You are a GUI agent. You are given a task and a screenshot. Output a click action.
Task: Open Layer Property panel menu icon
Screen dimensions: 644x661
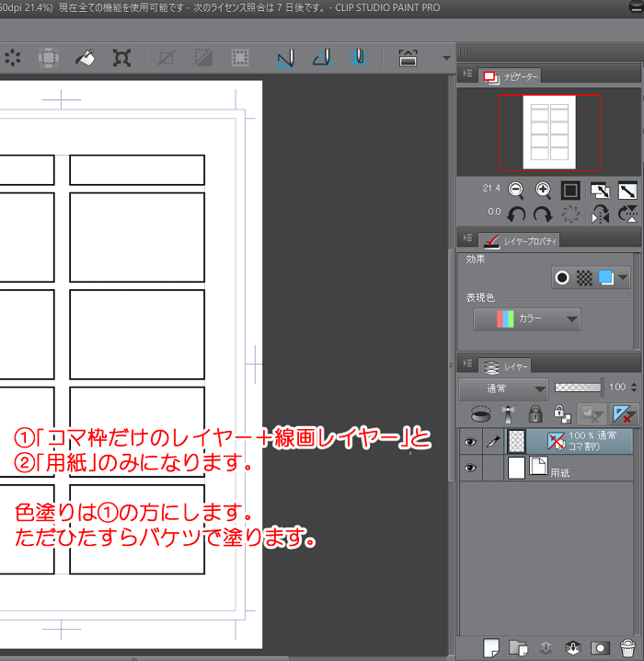(467, 238)
